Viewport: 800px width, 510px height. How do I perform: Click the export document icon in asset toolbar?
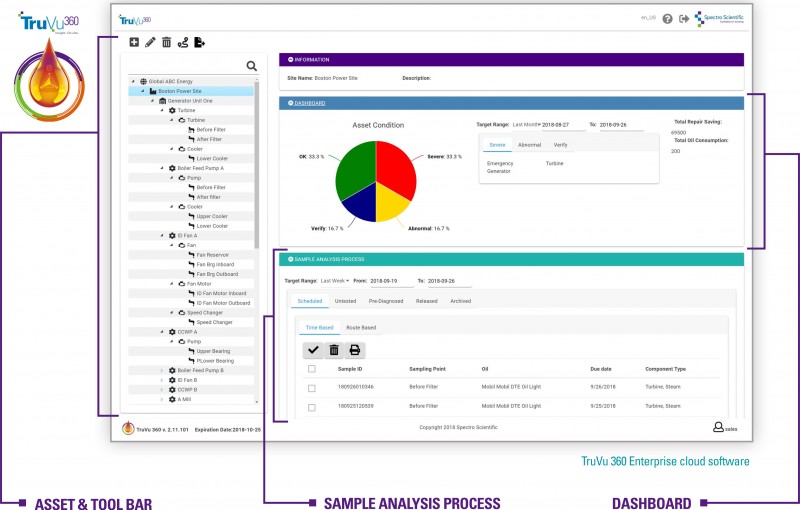[199, 42]
